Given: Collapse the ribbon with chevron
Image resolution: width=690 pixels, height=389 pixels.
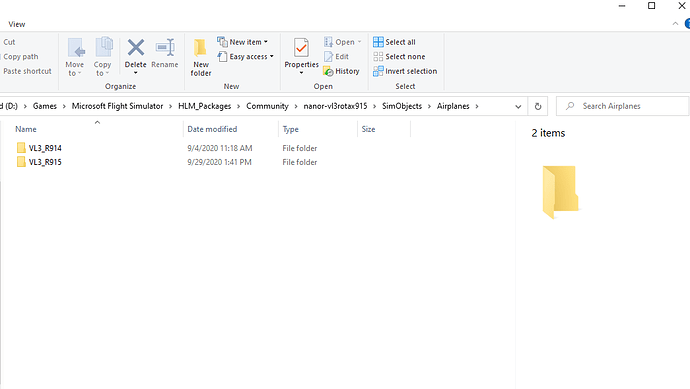Looking at the screenshot, I should (675, 24).
